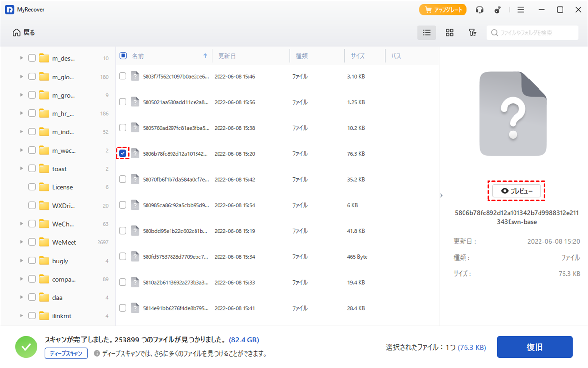
Task: Click file icon of 5814e91bb6276f4de8b795
Action: coord(135,308)
